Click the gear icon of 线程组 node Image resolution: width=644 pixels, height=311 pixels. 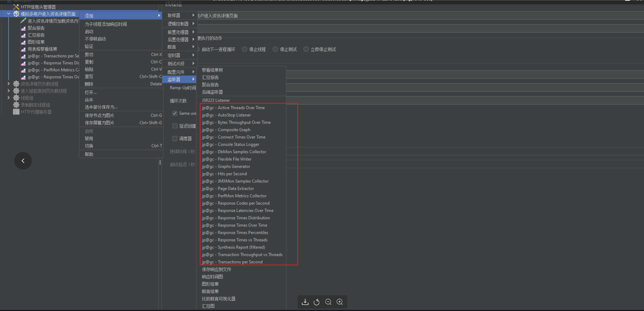pyautogui.click(x=16, y=98)
